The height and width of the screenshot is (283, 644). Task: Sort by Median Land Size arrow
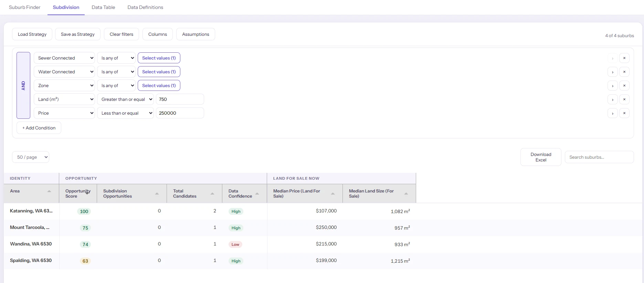click(x=406, y=193)
